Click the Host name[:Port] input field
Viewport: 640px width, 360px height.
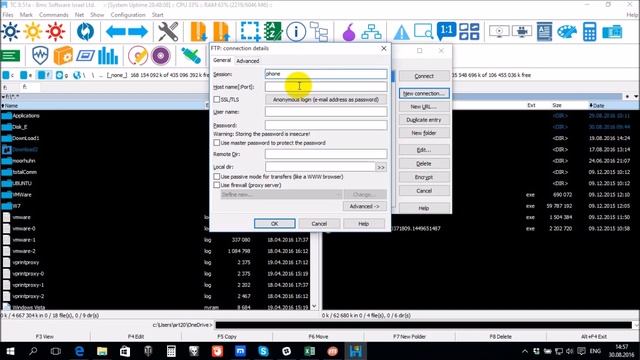[x=326, y=87]
